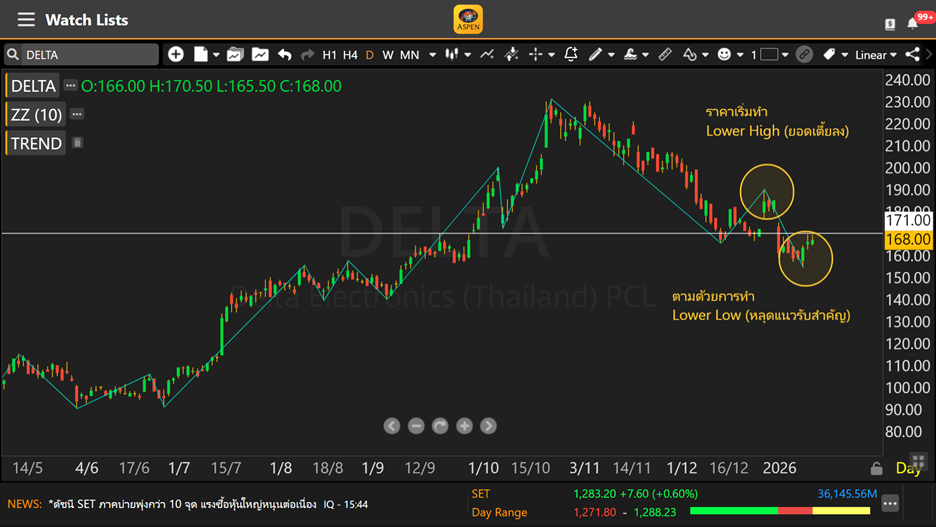The image size is (936, 527).
Task: Click the share icon in toolbar
Action: tap(912, 55)
